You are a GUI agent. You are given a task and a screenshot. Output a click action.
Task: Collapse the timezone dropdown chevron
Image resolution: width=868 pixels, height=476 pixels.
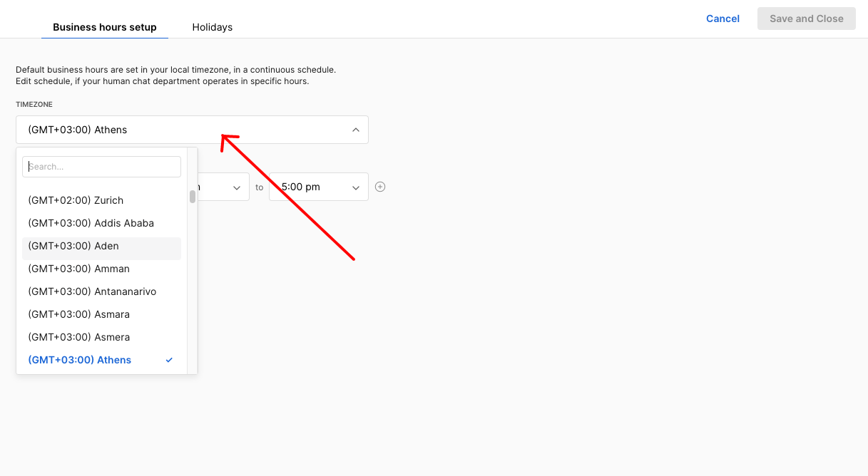click(356, 130)
